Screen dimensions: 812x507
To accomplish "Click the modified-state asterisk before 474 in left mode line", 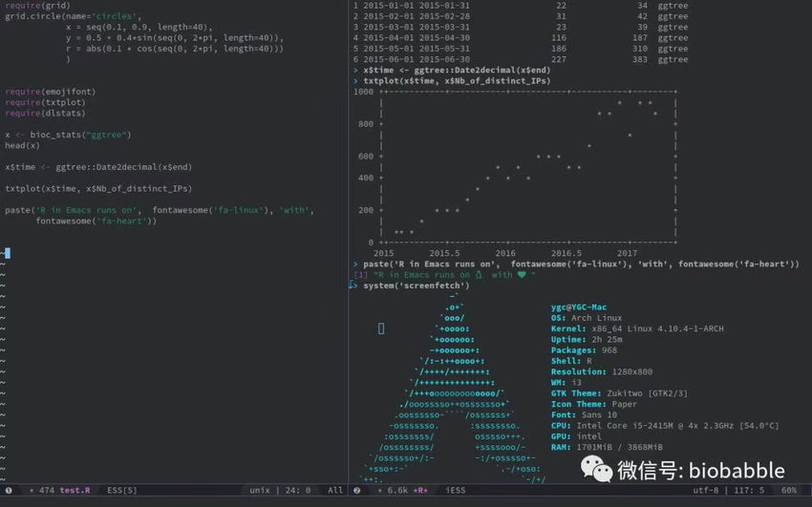I will click(x=31, y=490).
